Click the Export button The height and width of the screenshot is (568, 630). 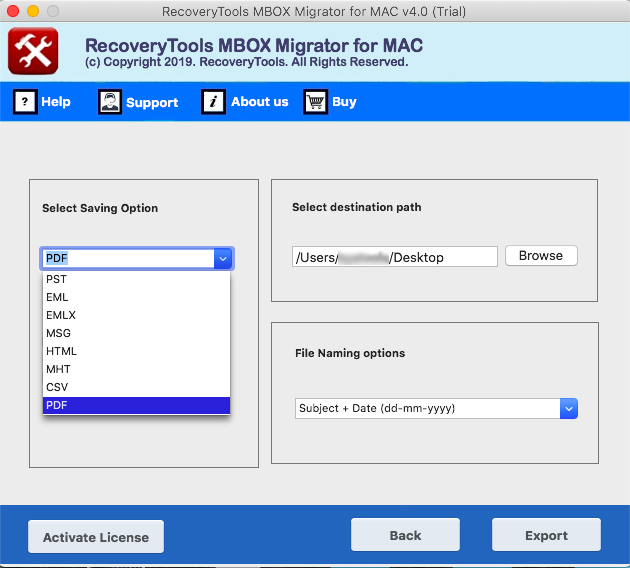[546, 535]
